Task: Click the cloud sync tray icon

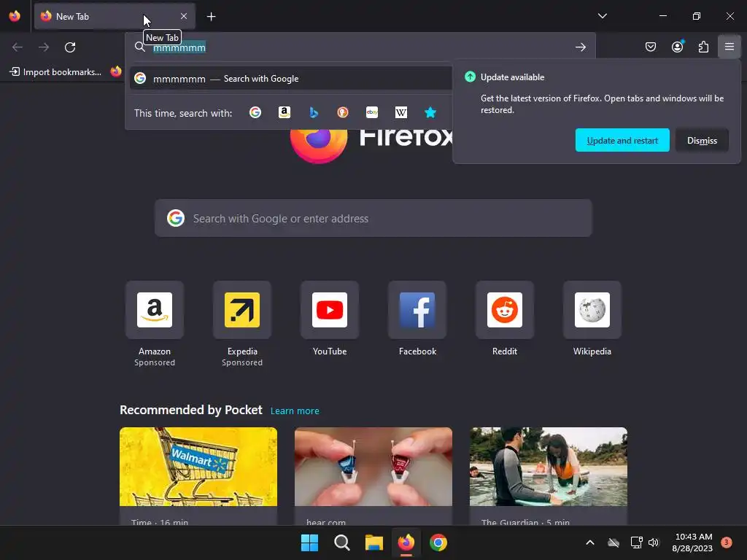Action: click(x=614, y=542)
